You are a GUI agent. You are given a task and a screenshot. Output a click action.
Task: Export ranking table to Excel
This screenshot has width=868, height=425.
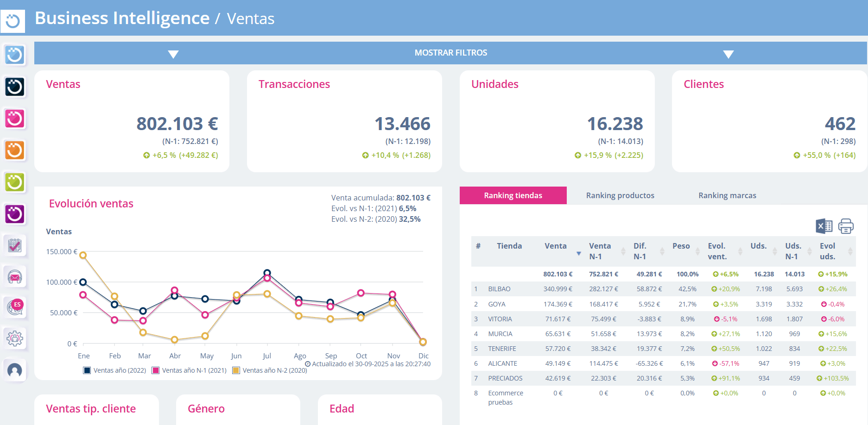coord(824,226)
